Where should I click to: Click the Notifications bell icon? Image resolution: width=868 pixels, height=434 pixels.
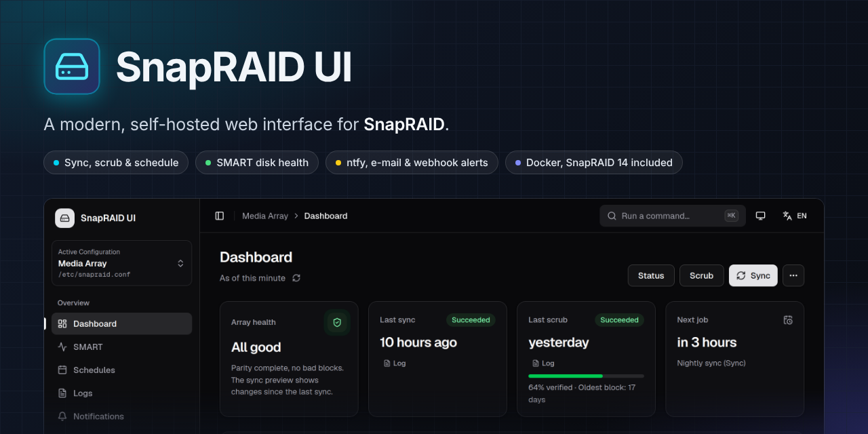point(62,416)
